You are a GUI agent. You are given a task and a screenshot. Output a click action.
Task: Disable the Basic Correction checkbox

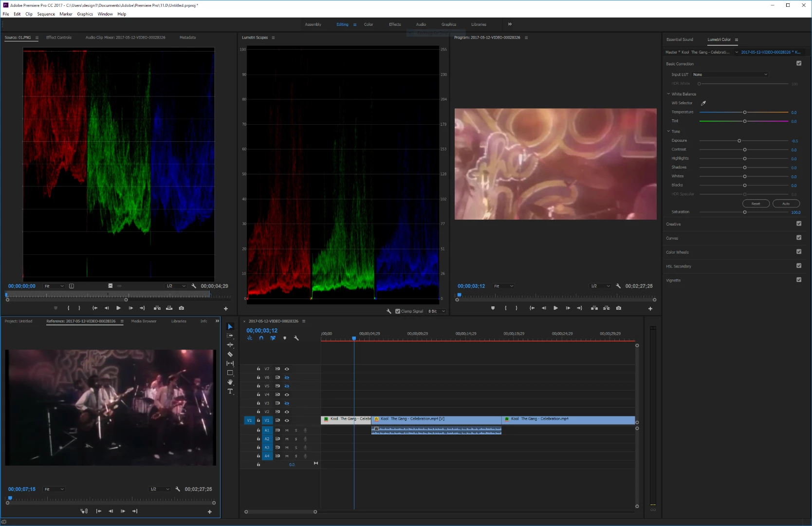[799, 63]
